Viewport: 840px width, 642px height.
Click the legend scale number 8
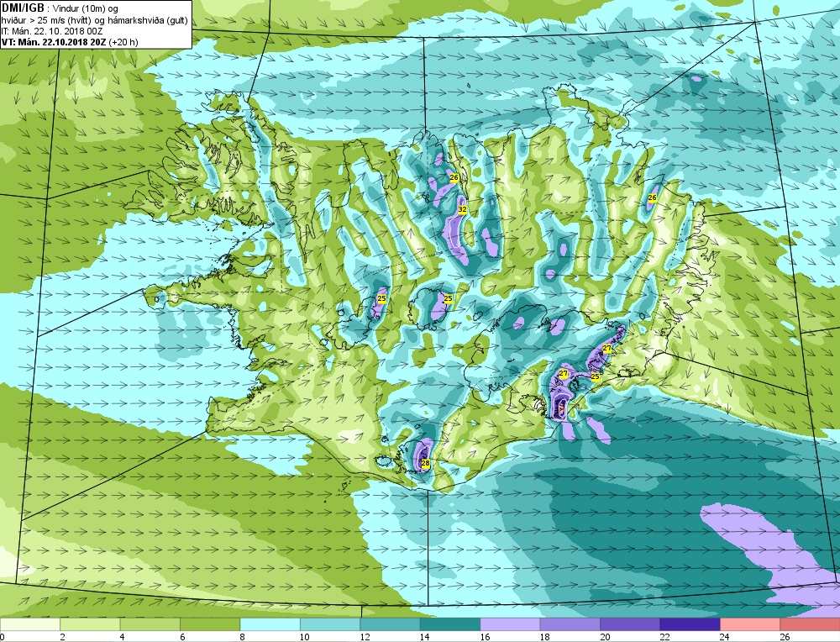pyautogui.click(x=242, y=637)
